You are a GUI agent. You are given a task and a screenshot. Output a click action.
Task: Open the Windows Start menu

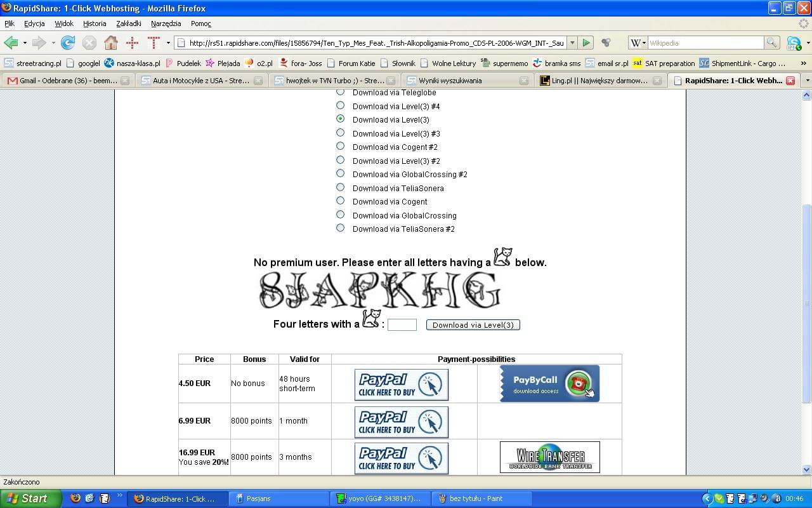tap(30, 498)
